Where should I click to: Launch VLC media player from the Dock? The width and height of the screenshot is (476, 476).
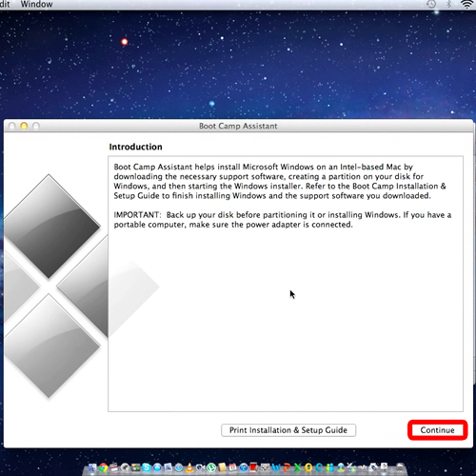pos(189,467)
